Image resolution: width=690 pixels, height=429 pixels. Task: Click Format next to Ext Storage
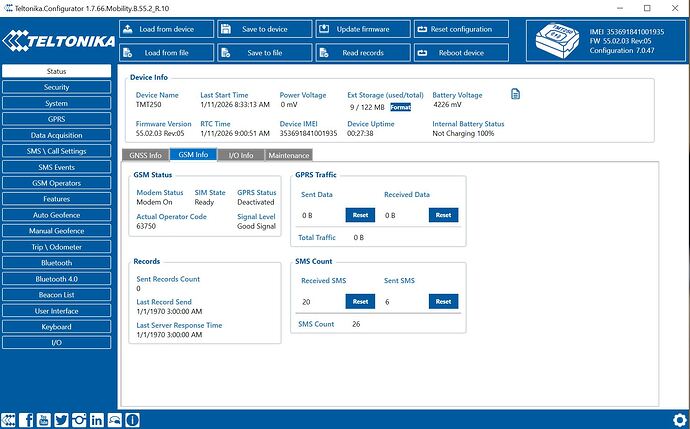click(400, 106)
